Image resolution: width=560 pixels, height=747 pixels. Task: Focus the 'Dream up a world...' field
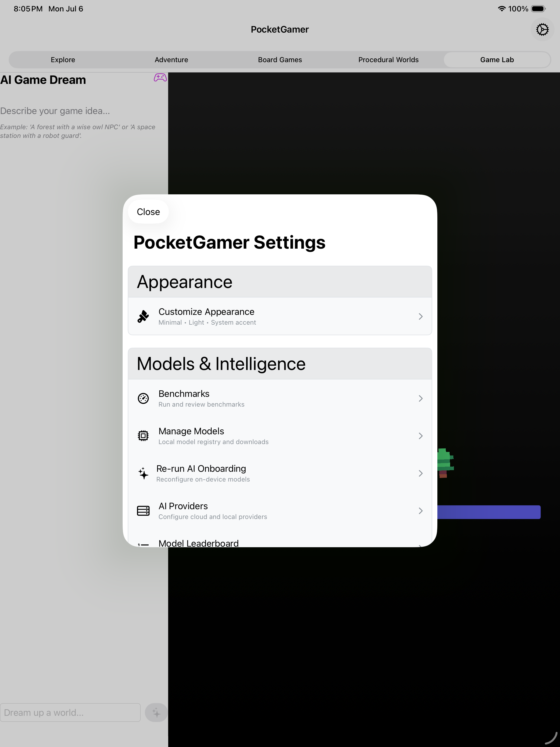[x=70, y=713]
